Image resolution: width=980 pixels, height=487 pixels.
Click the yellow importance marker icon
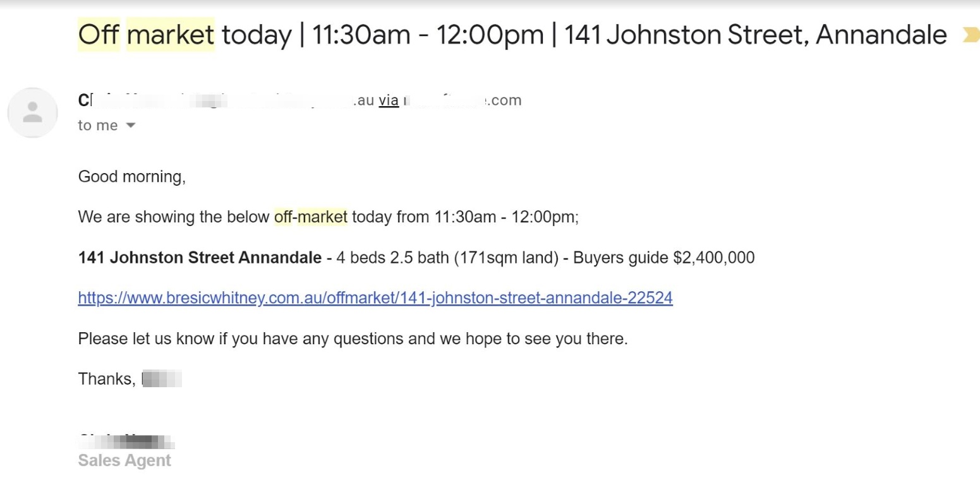(x=969, y=35)
